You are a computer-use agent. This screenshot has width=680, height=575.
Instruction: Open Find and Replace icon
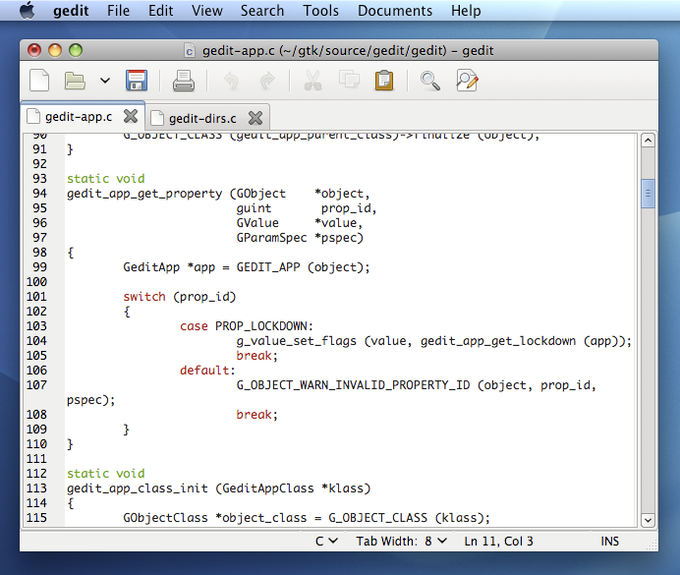coord(467,81)
